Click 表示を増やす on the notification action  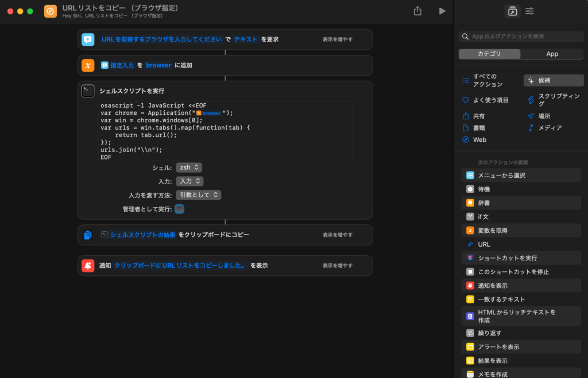click(x=338, y=266)
